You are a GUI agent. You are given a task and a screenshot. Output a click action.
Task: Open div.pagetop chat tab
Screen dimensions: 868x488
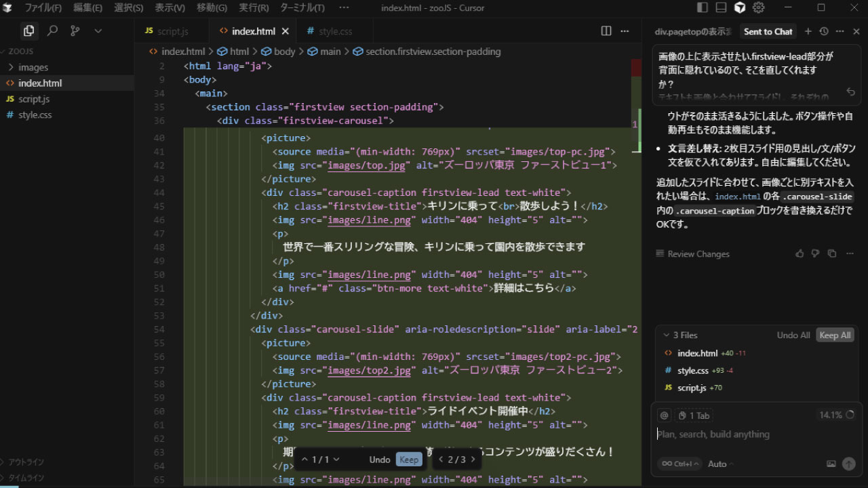[x=693, y=31]
